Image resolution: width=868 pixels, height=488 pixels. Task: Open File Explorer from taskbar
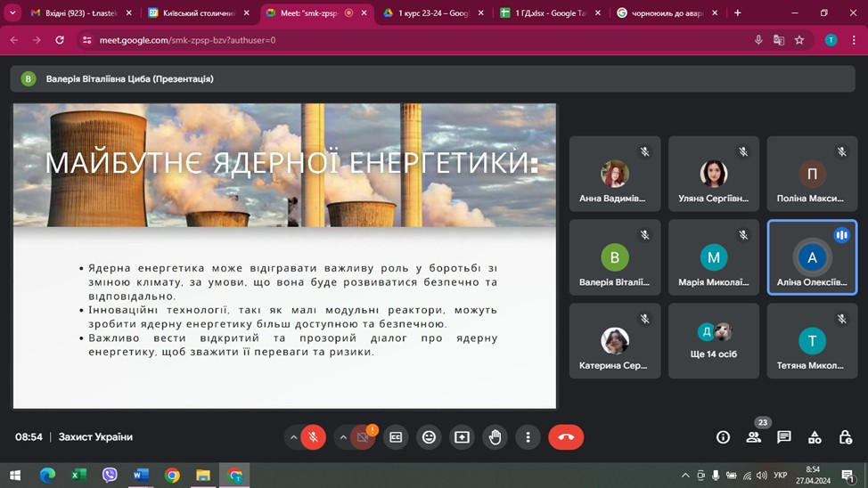tap(203, 476)
